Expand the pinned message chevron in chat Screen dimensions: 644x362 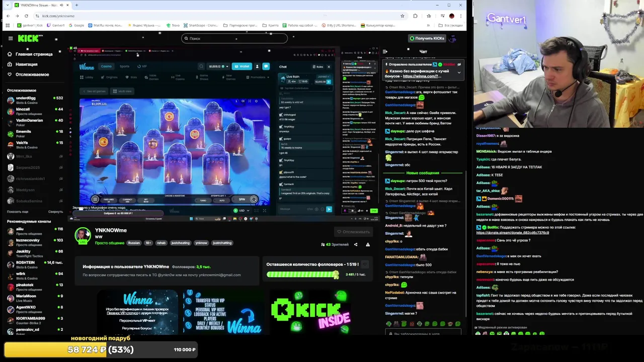pyautogui.click(x=459, y=72)
